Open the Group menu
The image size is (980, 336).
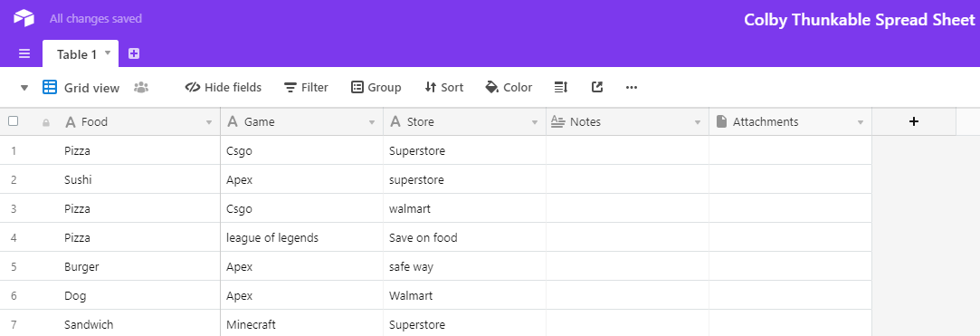click(376, 87)
